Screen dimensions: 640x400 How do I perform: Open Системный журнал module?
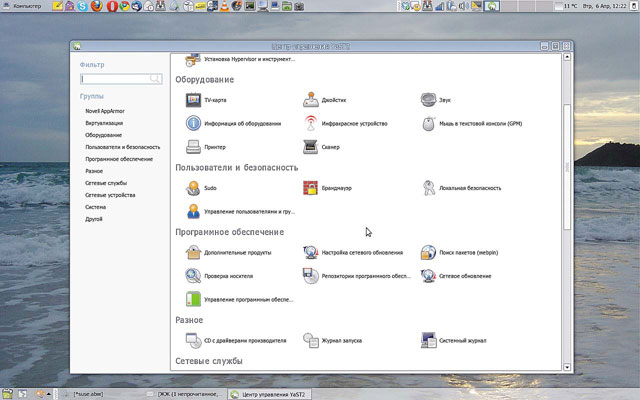(x=428, y=340)
